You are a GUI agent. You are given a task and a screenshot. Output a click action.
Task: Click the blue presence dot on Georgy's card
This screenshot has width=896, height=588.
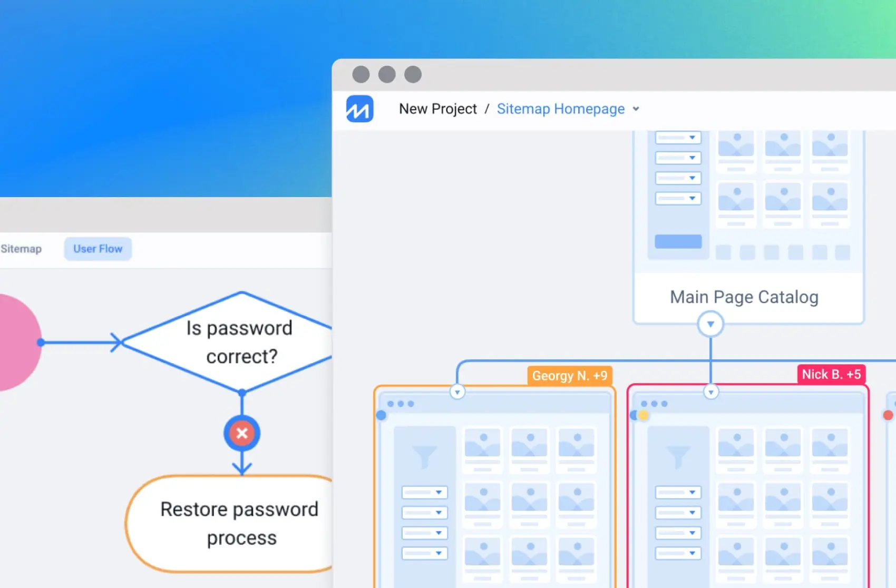[381, 415]
